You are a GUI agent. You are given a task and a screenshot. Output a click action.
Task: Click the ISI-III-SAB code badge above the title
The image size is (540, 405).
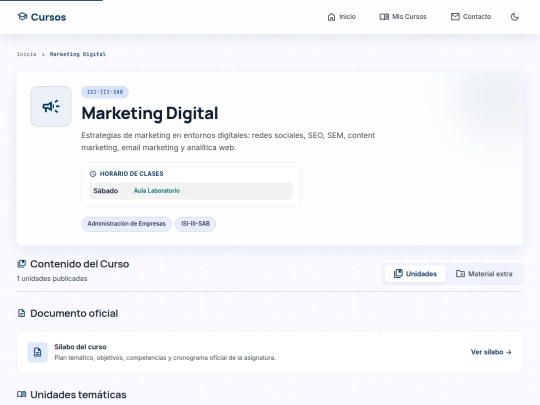pyautogui.click(x=105, y=92)
